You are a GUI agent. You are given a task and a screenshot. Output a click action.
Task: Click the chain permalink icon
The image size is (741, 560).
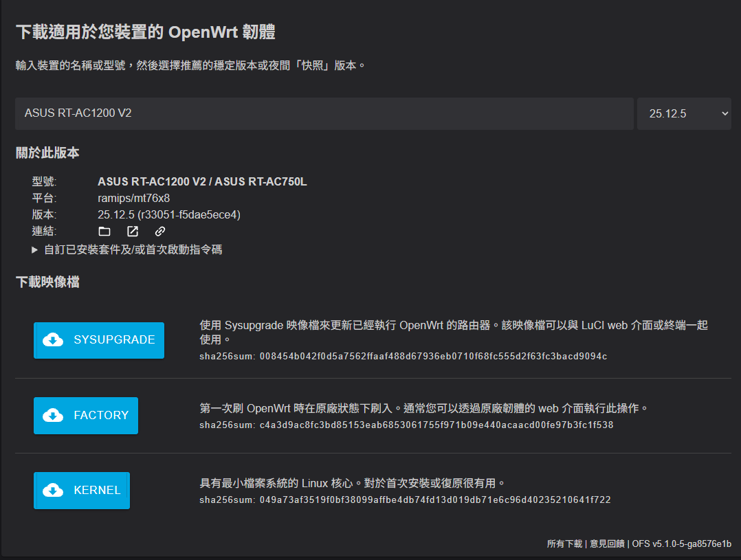[160, 231]
